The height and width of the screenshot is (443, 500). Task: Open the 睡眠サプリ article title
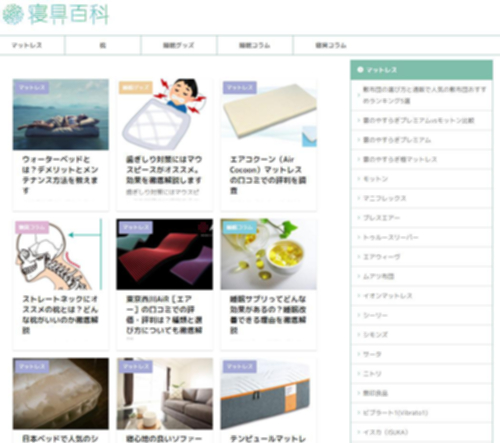(x=268, y=314)
